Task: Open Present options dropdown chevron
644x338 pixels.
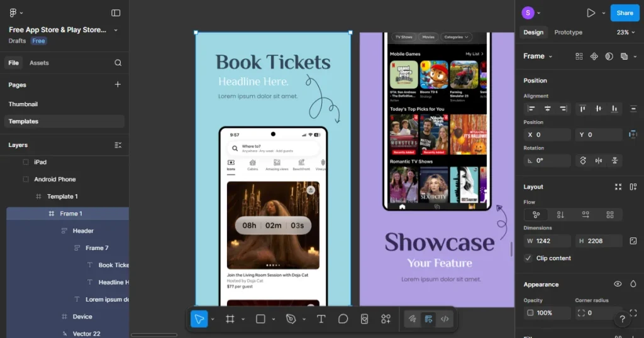Action: [x=604, y=13]
